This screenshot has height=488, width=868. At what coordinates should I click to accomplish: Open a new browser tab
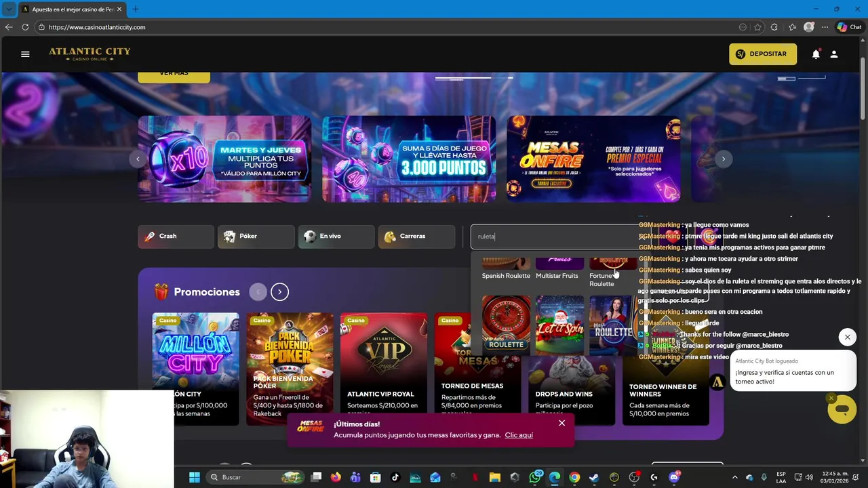[x=135, y=9]
